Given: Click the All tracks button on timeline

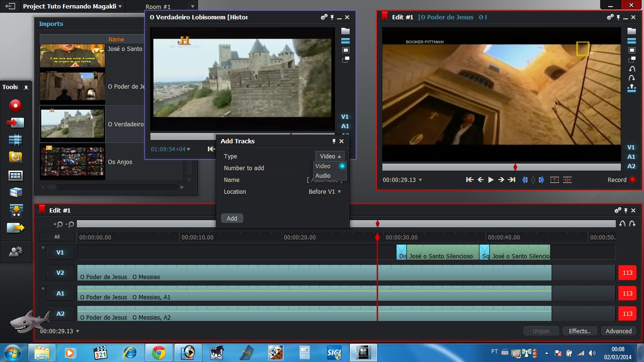Looking at the screenshot, I should tap(57, 237).
